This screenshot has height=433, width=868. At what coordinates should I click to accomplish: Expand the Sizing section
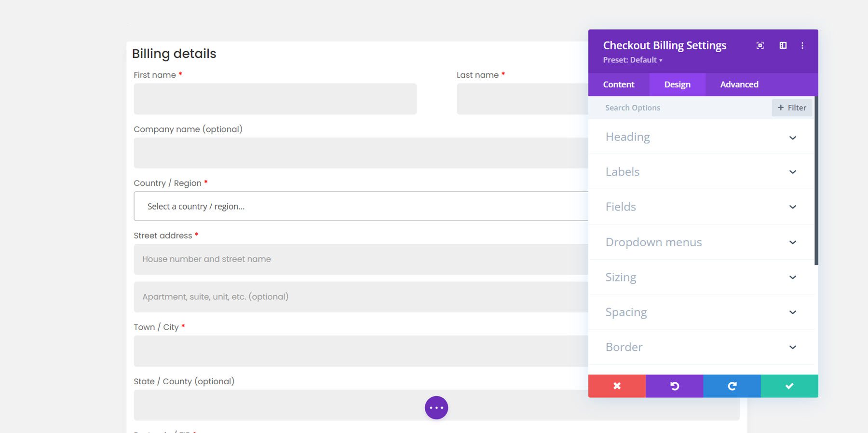pyautogui.click(x=701, y=277)
